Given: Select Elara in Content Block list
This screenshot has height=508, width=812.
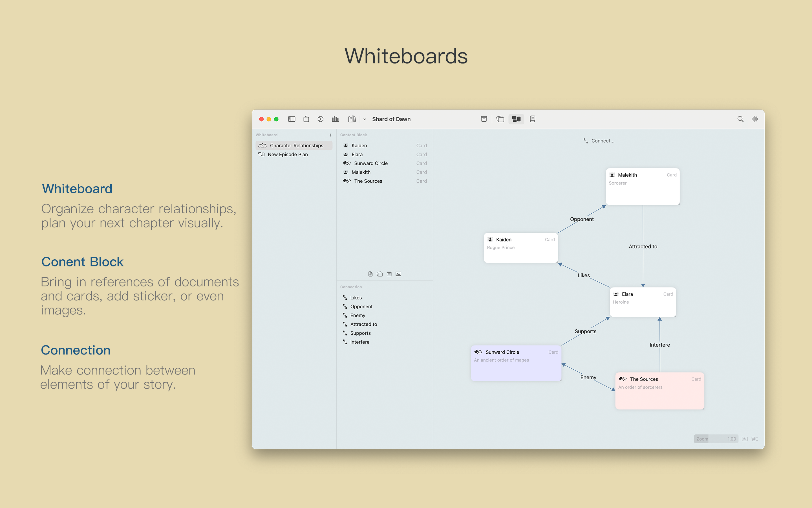Looking at the screenshot, I should click(x=385, y=155).
